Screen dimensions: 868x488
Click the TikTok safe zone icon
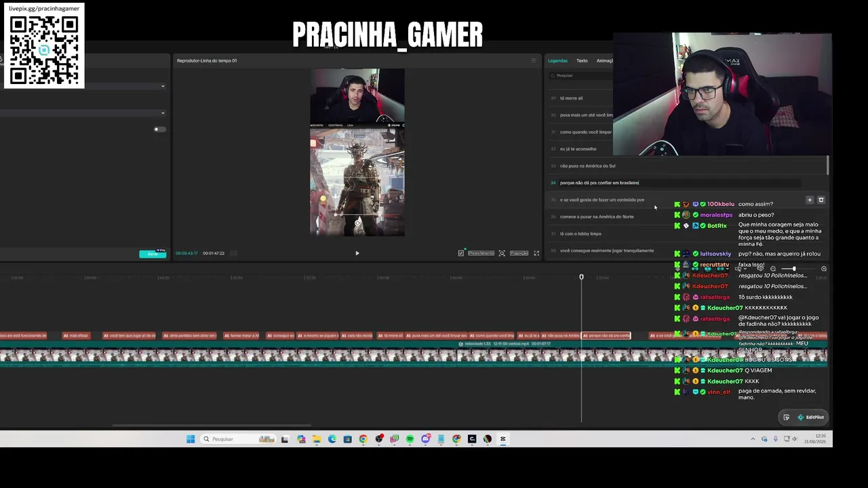461,253
